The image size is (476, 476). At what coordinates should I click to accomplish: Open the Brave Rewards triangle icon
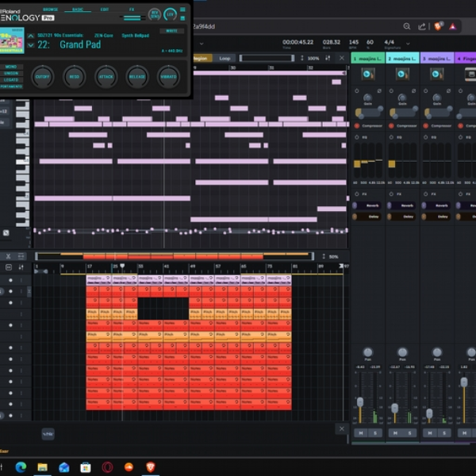452,27
